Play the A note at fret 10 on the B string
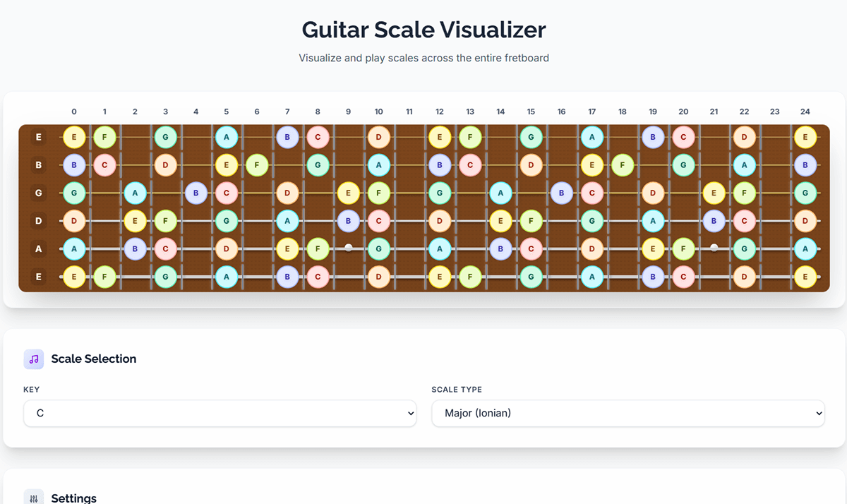The height and width of the screenshot is (504, 847). click(379, 164)
